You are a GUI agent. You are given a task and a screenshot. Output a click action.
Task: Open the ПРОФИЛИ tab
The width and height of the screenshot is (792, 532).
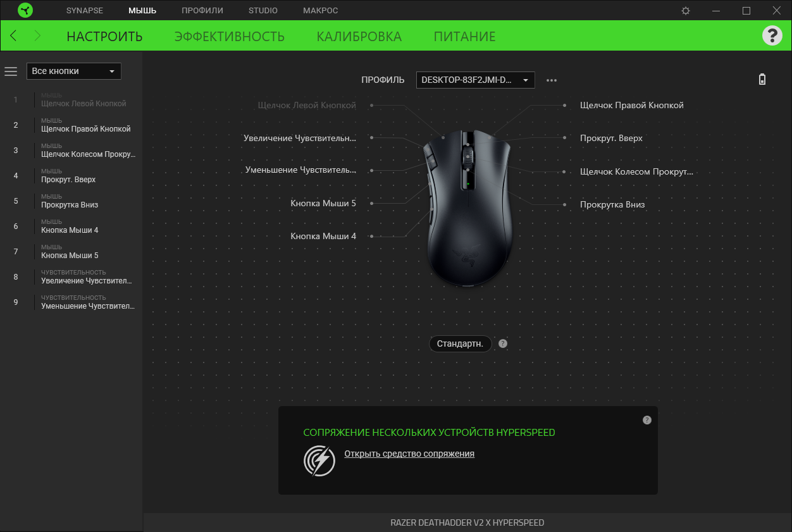(202, 11)
